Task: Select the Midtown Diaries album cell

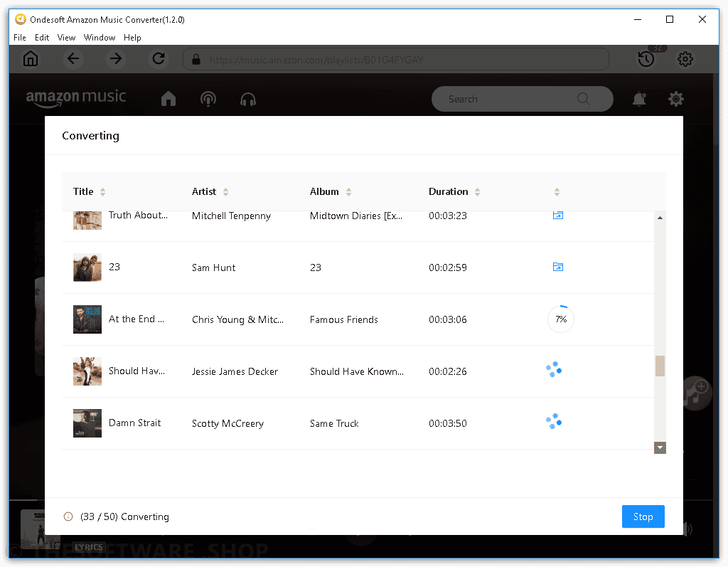Action: [x=356, y=216]
